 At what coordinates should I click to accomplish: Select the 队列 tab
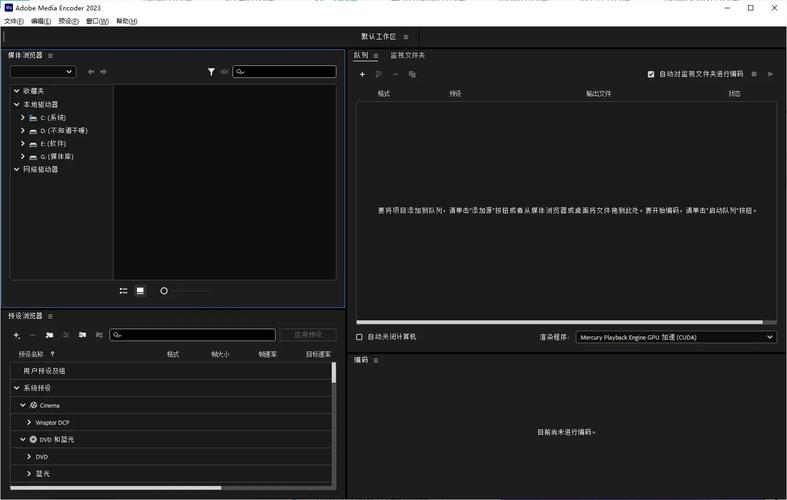click(x=361, y=55)
